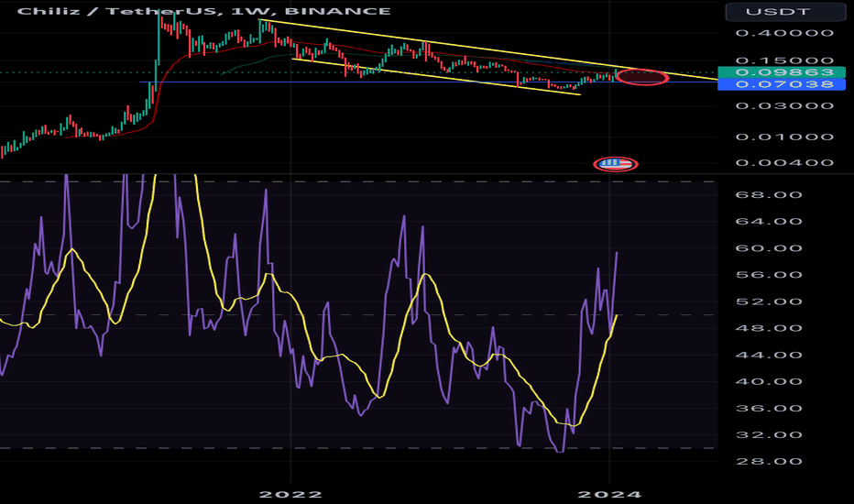854x504 pixels.
Task: Click the 0.01000 price axis label
Action: tap(784, 137)
